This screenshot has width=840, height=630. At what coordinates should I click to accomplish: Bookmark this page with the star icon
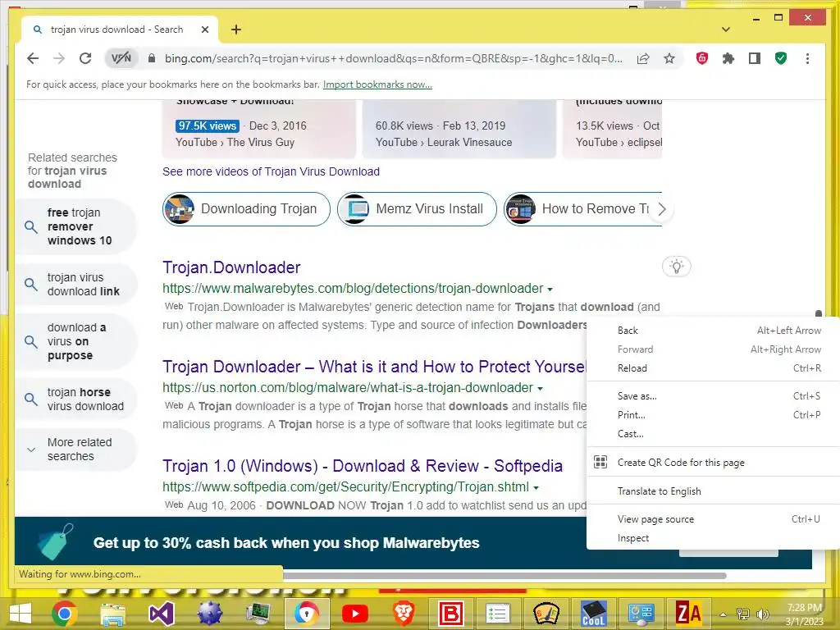point(669,58)
